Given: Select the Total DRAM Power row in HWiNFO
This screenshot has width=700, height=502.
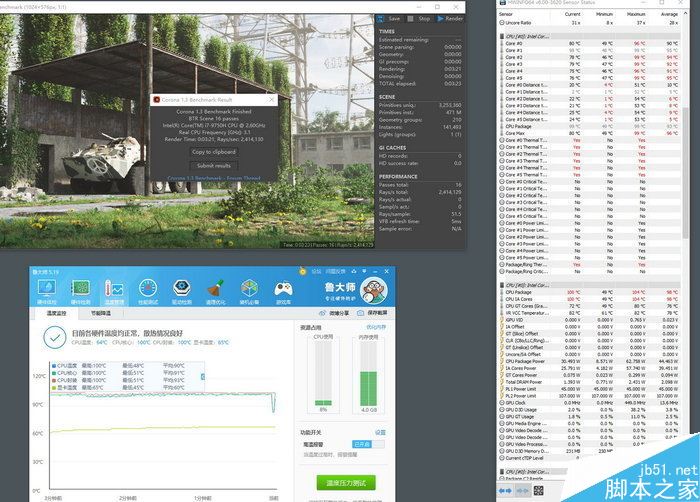Looking at the screenshot, I should coord(589,382).
